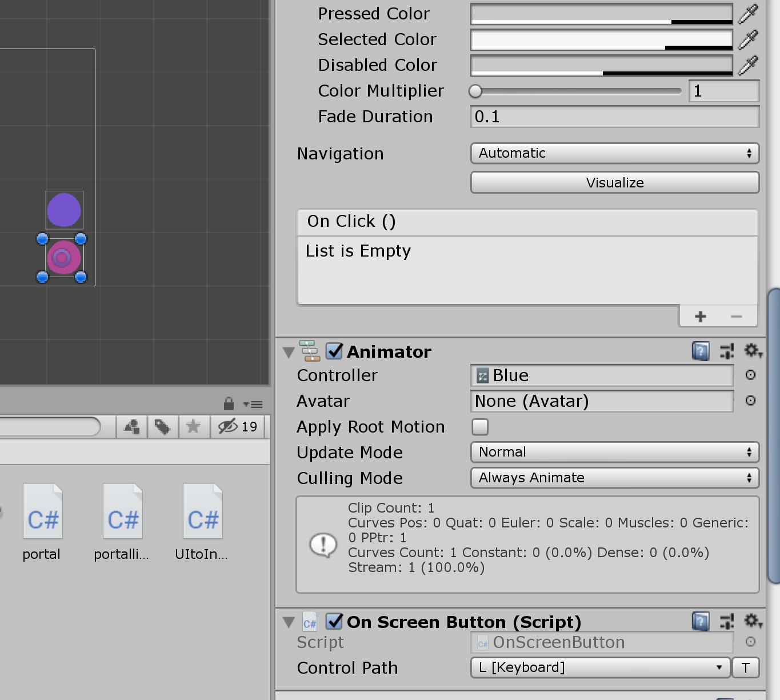Pick Selected Color with eyedropper

[x=748, y=39]
